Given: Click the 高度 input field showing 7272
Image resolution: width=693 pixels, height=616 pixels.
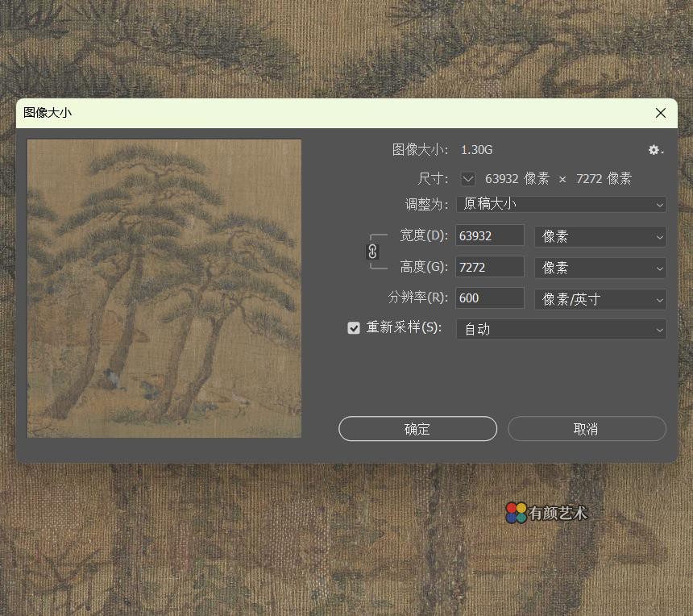Looking at the screenshot, I should coord(490,267).
